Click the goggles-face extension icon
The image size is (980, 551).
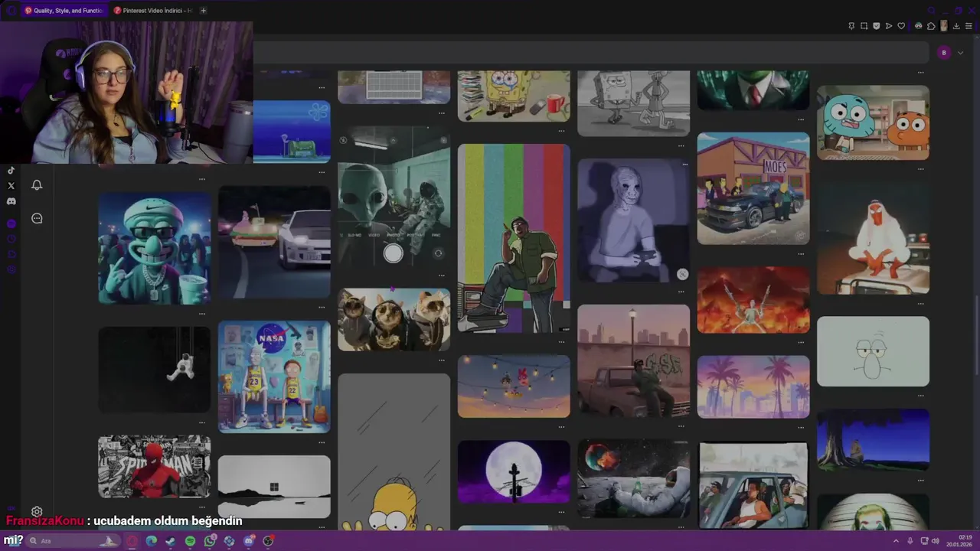(919, 26)
